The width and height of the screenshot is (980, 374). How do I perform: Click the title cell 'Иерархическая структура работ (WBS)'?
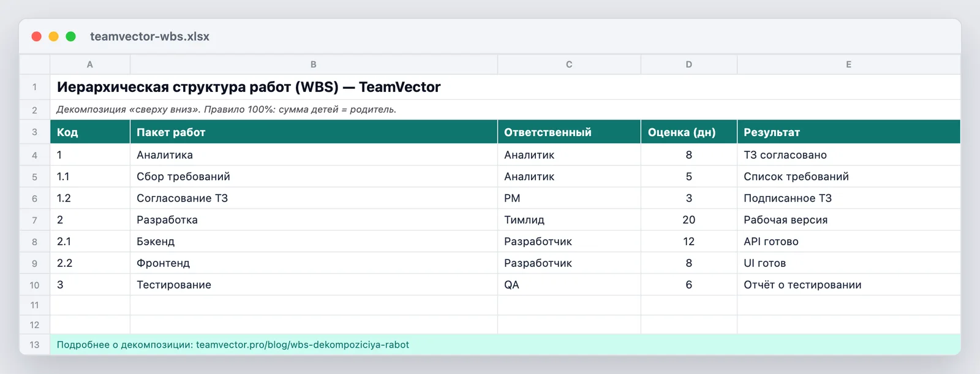pos(505,87)
